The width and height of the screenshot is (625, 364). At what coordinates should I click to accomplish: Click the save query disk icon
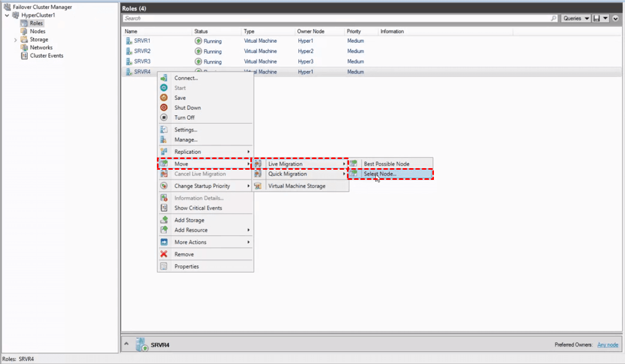597,18
